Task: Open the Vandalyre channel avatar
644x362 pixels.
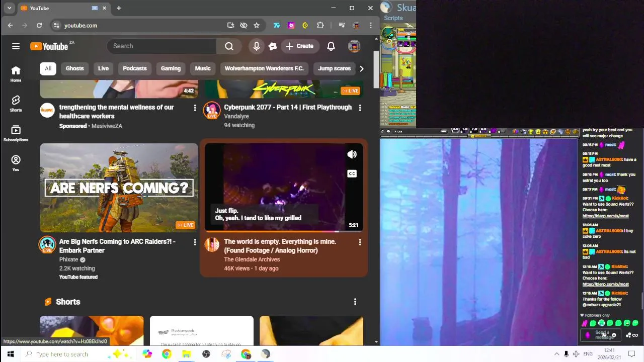Action: click(212, 111)
